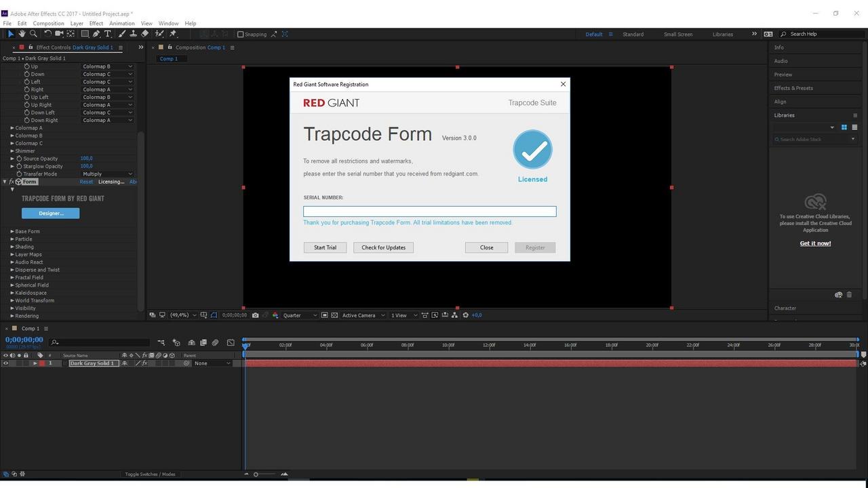Click the timeline zoom slider handle
Viewport: 868px width, 488px height.
[256, 474]
